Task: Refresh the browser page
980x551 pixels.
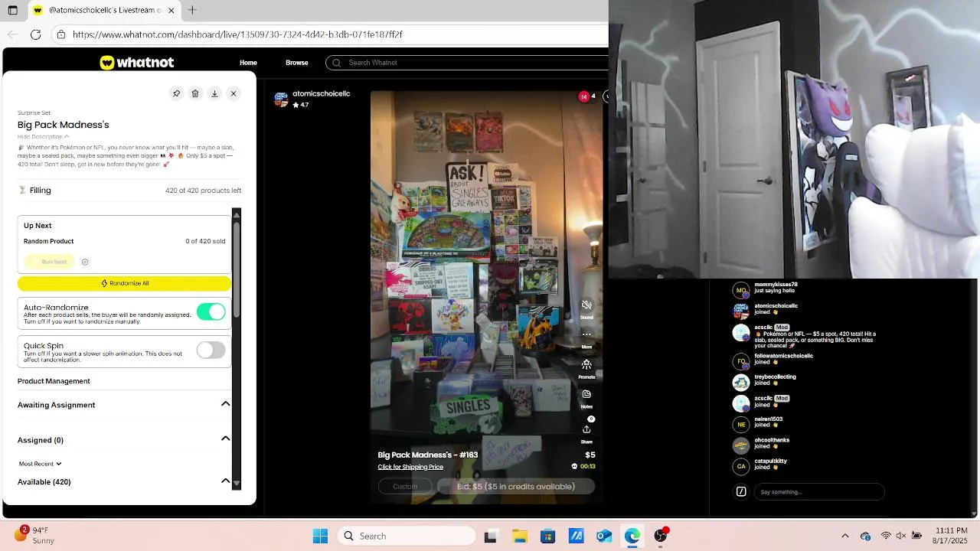Action: [x=35, y=34]
